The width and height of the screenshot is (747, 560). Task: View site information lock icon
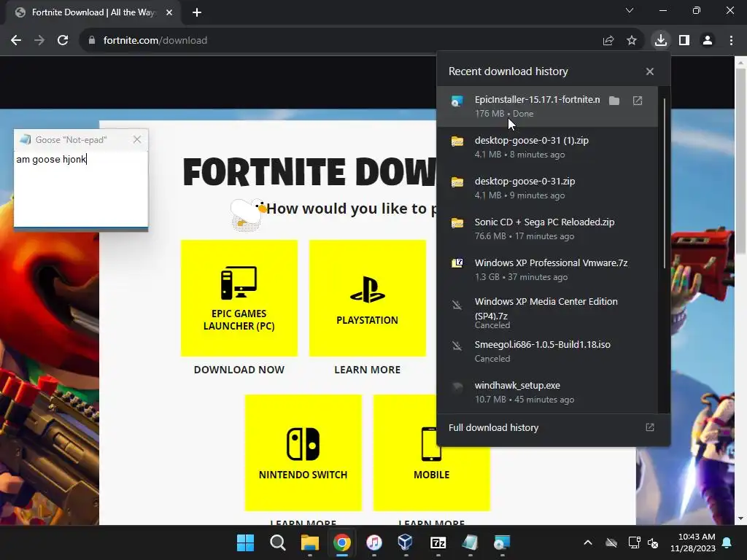click(x=92, y=41)
